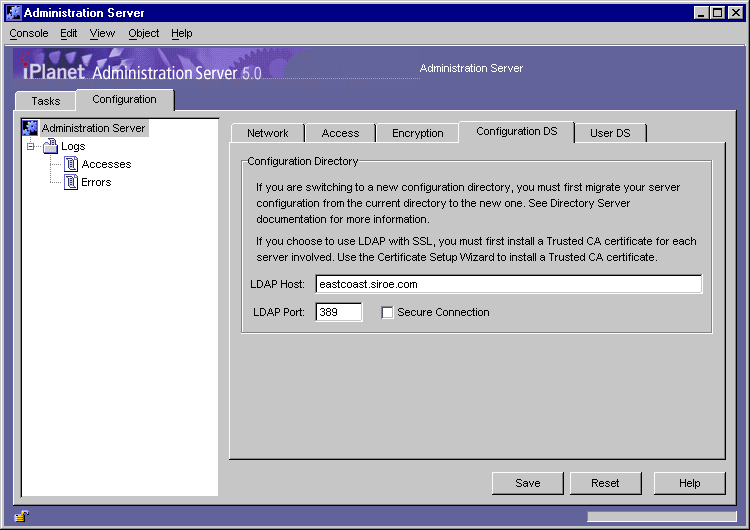
Task: Select the Configuration tab
Action: pos(124,99)
